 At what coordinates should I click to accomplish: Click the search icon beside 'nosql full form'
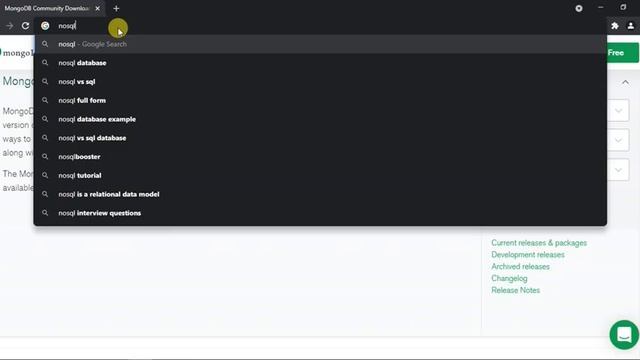tap(45, 100)
